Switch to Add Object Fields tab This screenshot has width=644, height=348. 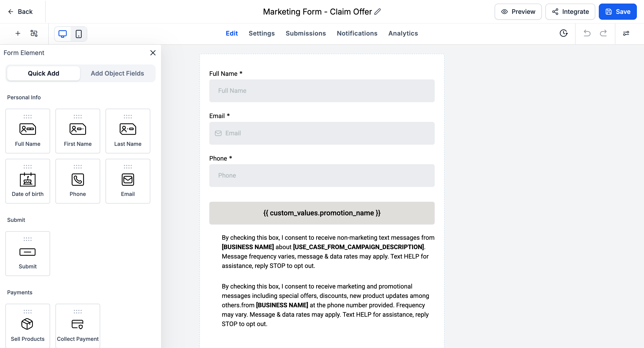point(117,73)
